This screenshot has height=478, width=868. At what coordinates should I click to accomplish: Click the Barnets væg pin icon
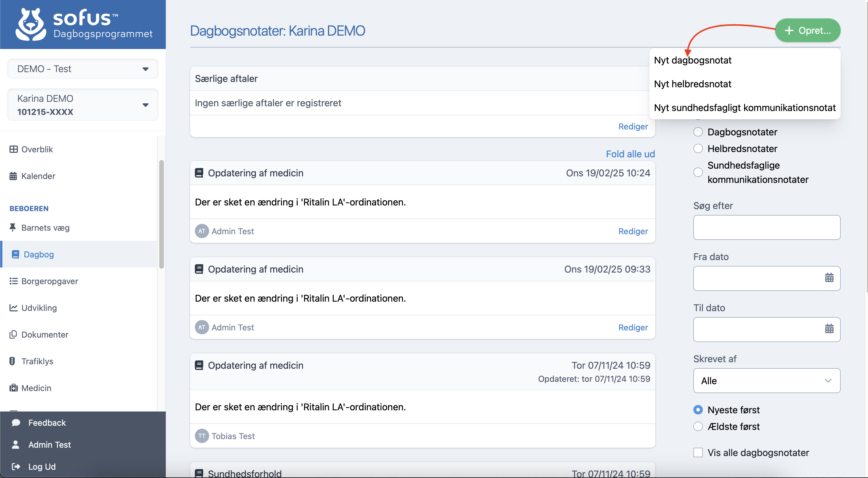[x=13, y=227]
